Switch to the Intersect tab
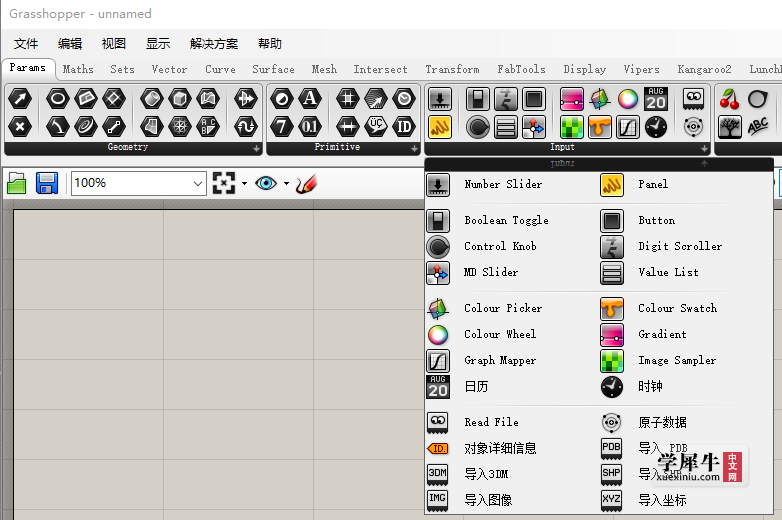Image resolution: width=782 pixels, height=520 pixels. tap(381, 69)
